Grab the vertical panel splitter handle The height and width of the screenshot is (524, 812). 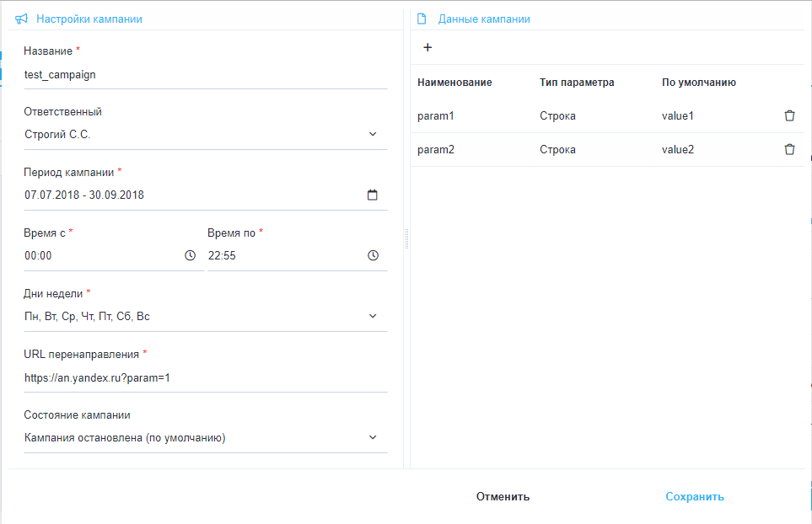click(x=406, y=239)
